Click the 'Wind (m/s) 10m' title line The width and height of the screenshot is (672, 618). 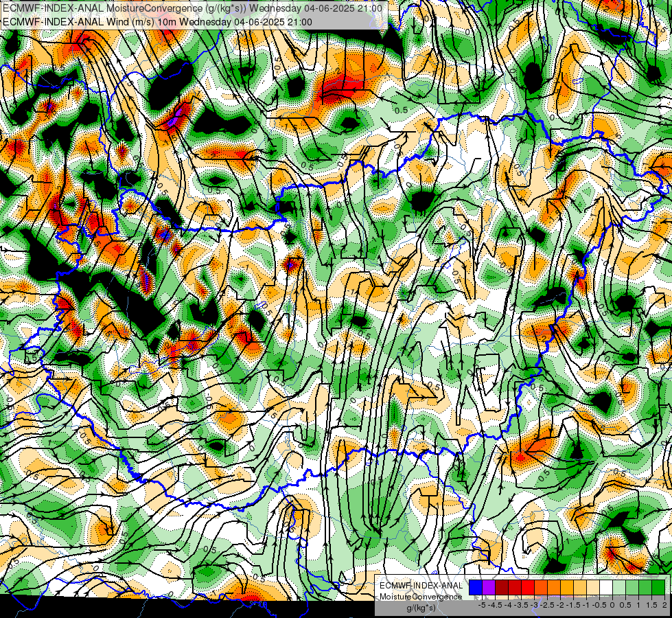coord(157,22)
